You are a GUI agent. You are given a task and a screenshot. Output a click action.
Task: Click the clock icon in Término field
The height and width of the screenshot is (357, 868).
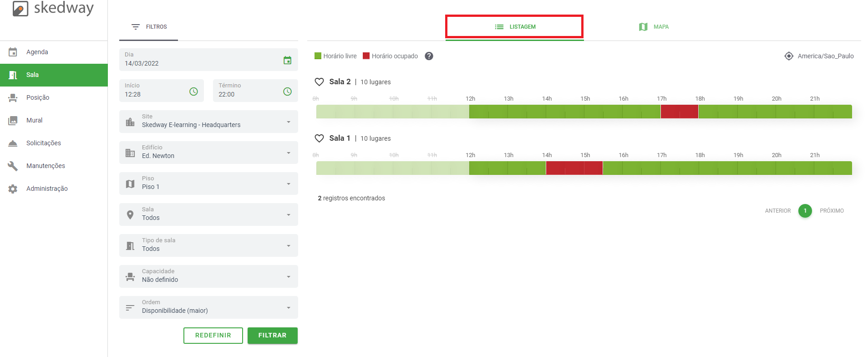pyautogui.click(x=287, y=92)
